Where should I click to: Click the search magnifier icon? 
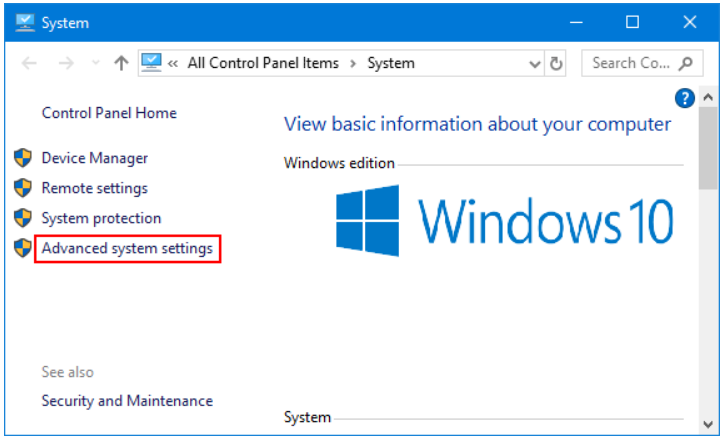686,63
